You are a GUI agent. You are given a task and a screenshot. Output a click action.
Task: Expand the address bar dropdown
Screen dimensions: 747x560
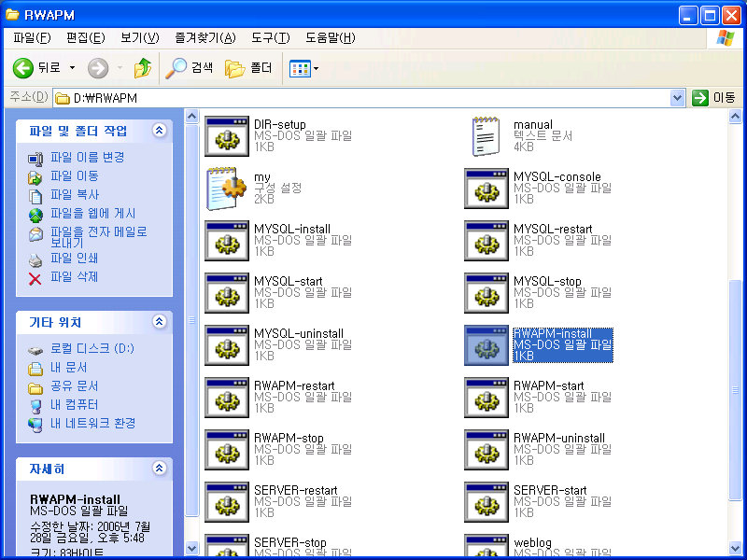click(677, 98)
